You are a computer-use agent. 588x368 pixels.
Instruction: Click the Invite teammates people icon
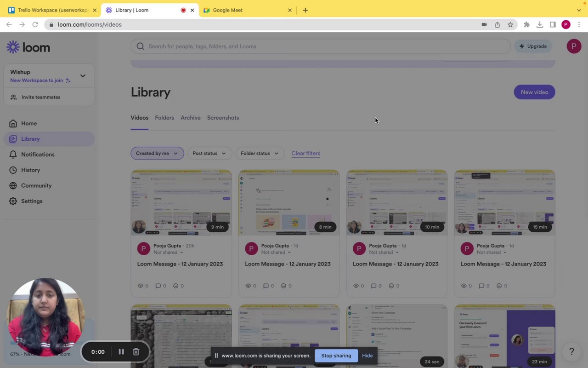pyautogui.click(x=14, y=97)
